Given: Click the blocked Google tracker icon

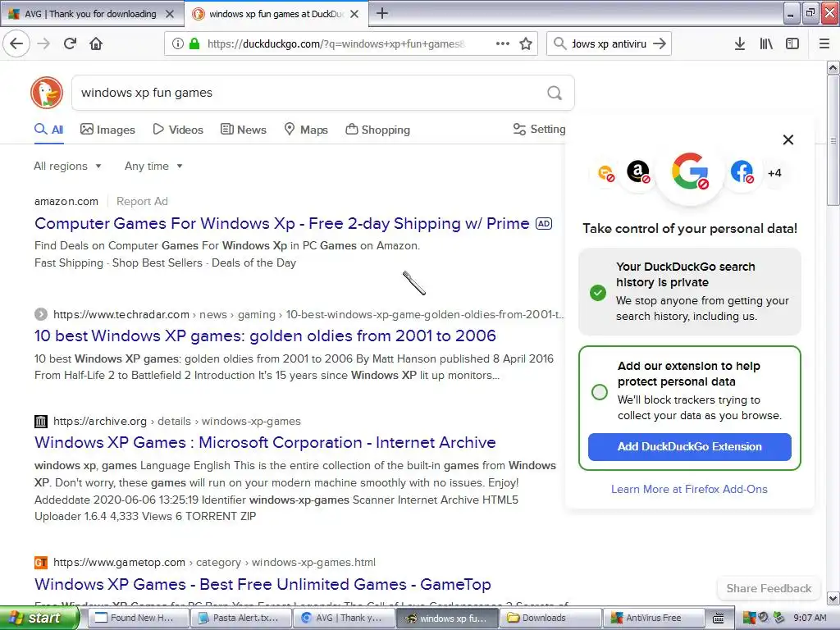Looking at the screenshot, I should [690, 171].
